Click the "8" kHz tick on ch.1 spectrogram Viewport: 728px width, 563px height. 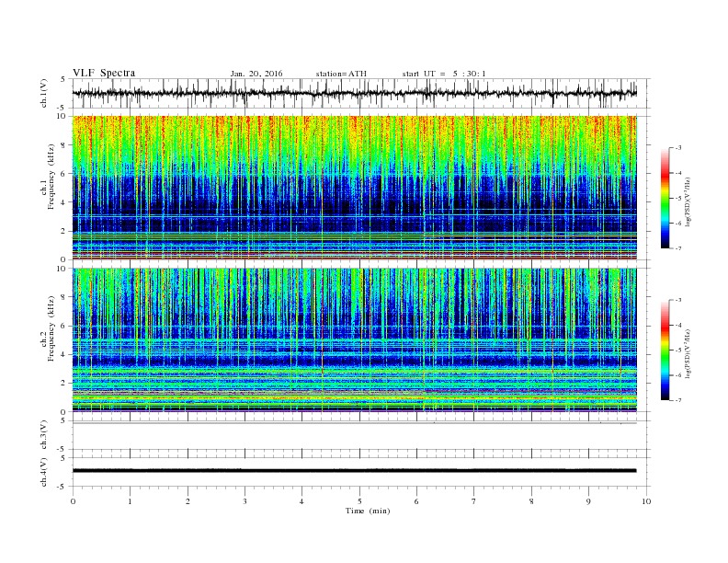coord(64,145)
